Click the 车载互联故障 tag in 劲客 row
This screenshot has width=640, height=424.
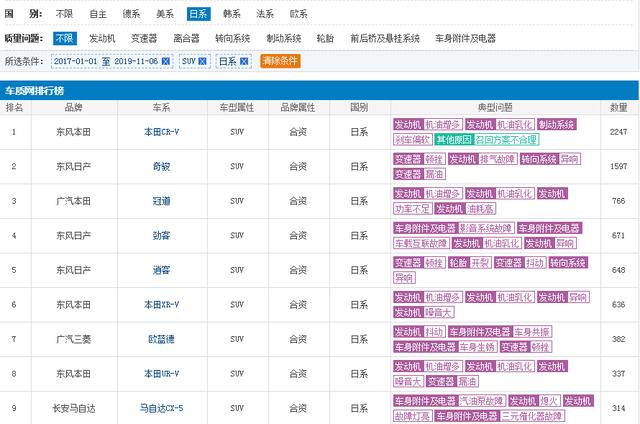(421, 244)
